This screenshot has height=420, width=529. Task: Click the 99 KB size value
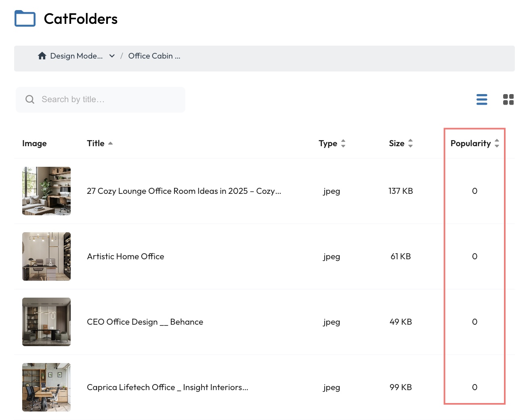(401, 387)
